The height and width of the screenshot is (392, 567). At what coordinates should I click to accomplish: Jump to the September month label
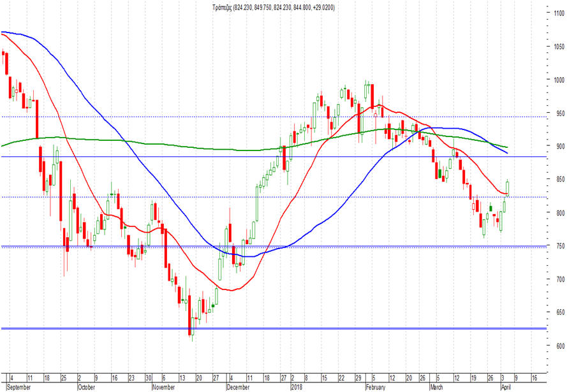(18, 388)
